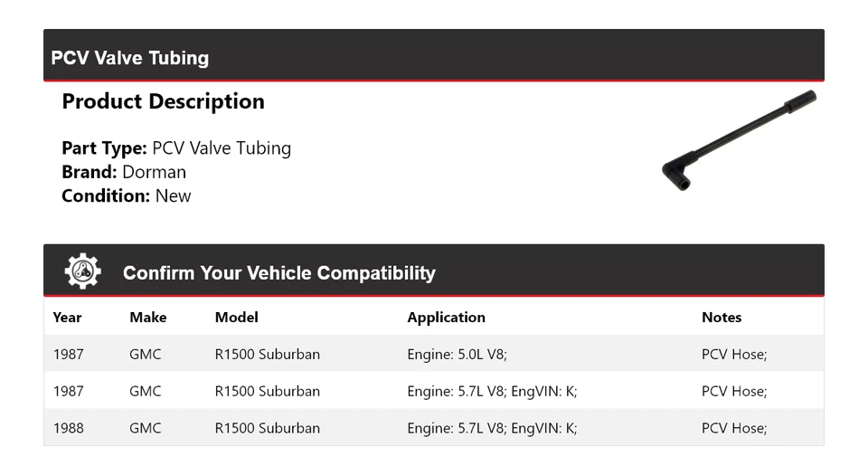Click the Notes column header
Image resolution: width=868 pixels, height=475 pixels.
click(721, 318)
